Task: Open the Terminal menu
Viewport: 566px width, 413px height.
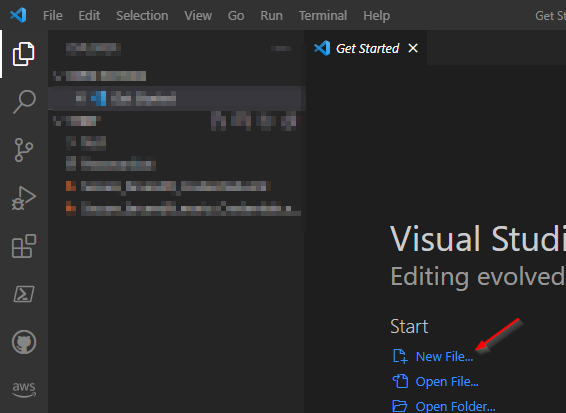Action: point(323,16)
